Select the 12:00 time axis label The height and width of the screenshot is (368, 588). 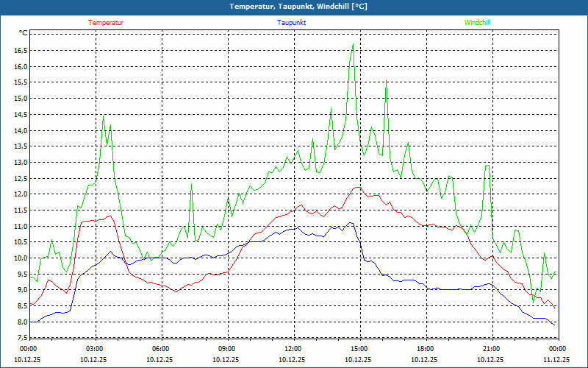click(x=293, y=349)
